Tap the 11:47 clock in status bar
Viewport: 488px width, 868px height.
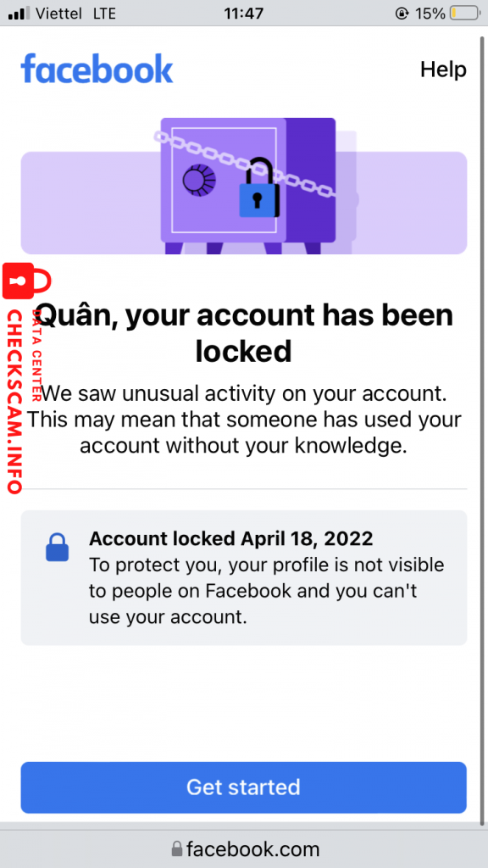point(243,14)
